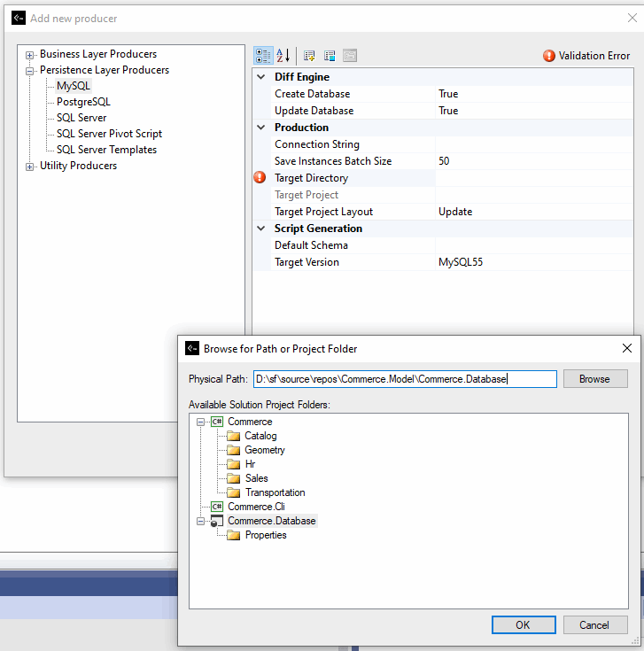This screenshot has height=651, width=644.
Task: Expand Business Layer Producers node
Action: click(29, 55)
